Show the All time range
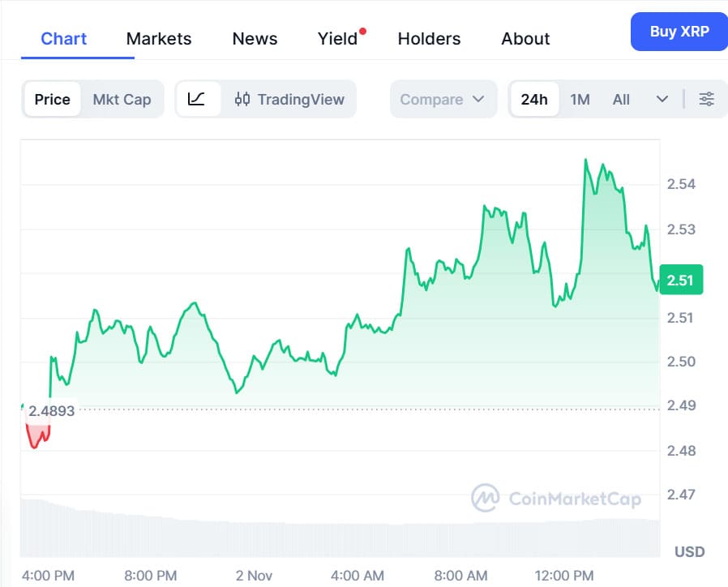Viewport: 728px width, 587px height. [621, 99]
